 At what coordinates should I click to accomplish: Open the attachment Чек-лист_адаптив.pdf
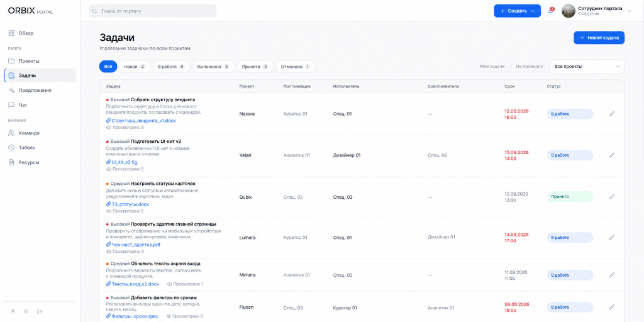(133, 245)
